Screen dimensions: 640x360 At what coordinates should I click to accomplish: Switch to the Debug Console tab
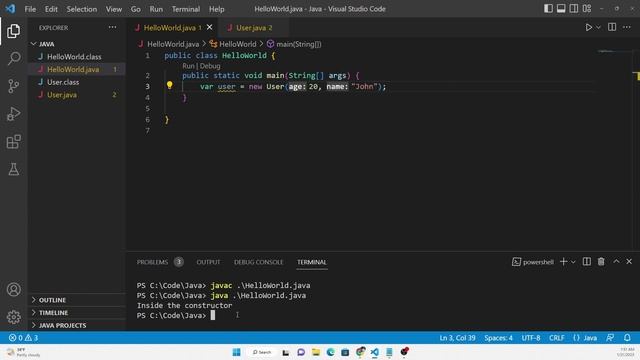[x=258, y=262]
